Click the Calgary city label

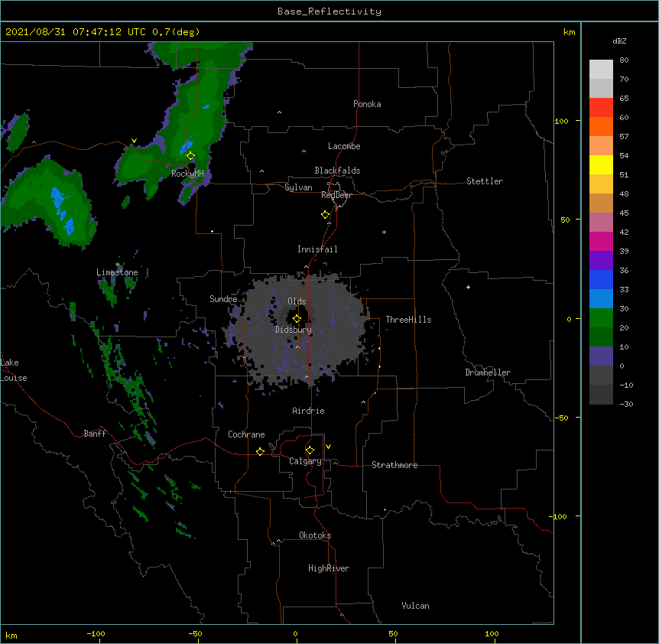[305, 461]
